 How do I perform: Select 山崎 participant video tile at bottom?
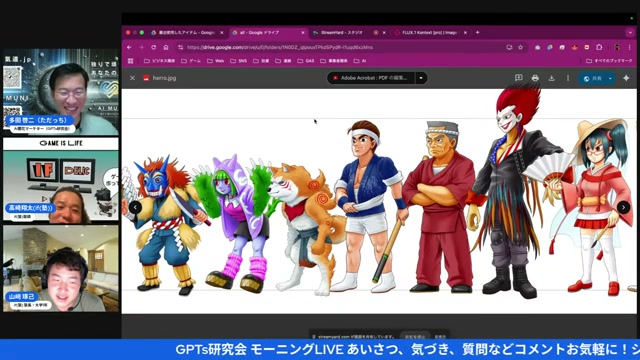61,269
